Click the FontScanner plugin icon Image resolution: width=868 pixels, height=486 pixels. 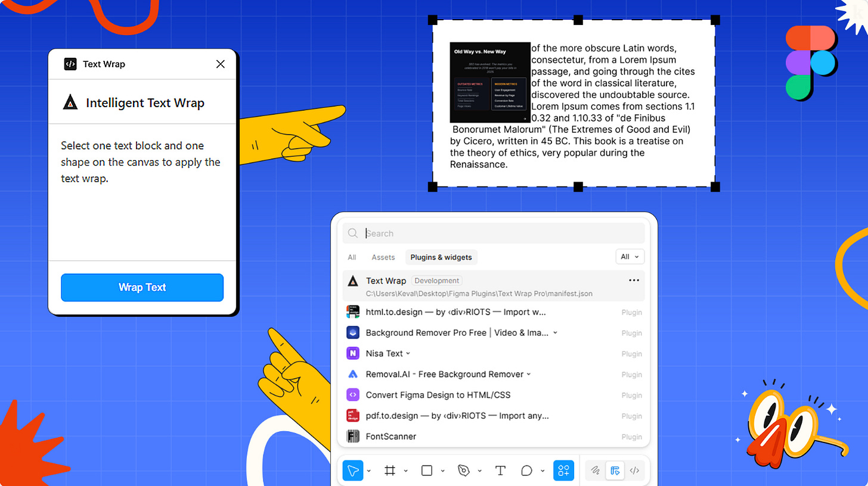click(353, 437)
